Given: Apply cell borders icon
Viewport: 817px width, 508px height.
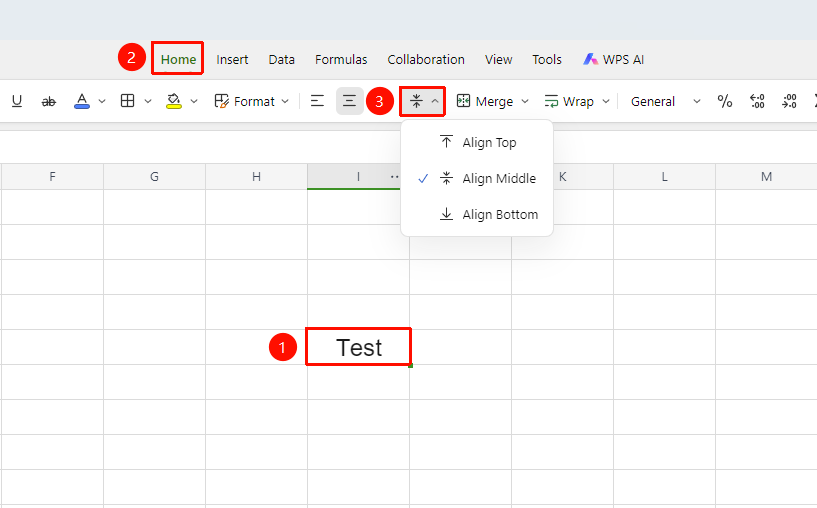Looking at the screenshot, I should tap(128, 101).
